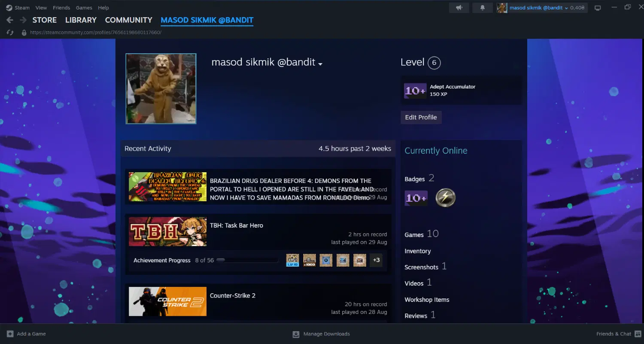
Task: Click the wallet balance in title bar
Action: click(577, 8)
